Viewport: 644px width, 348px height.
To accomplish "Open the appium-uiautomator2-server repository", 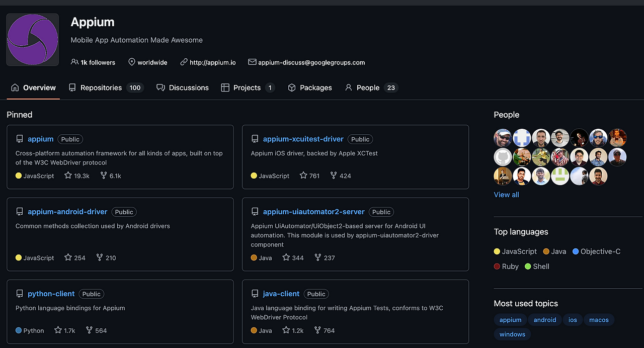I will 314,212.
